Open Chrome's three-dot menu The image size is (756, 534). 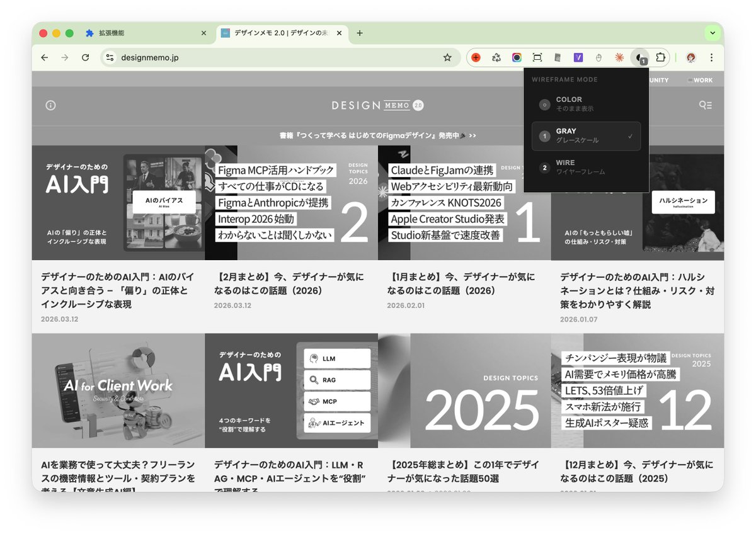click(x=711, y=57)
